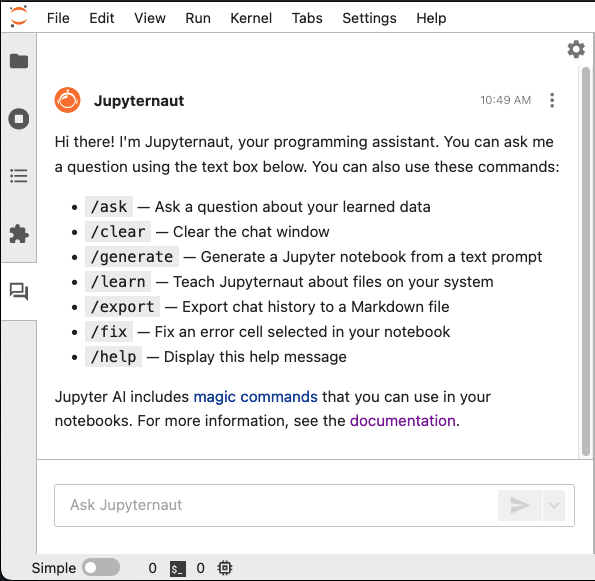The width and height of the screenshot is (595, 581).
Task: Open the Tabs menu
Action: 307,18
